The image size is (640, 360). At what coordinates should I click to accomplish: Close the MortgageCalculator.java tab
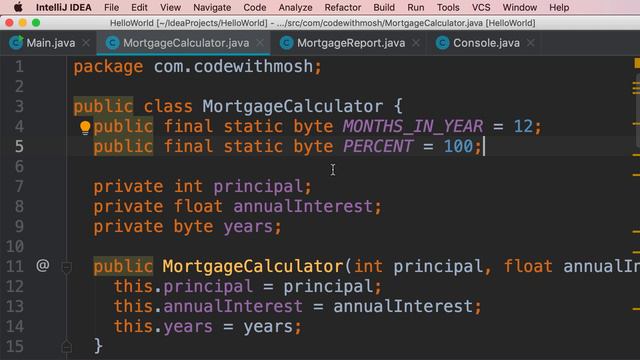(260, 43)
